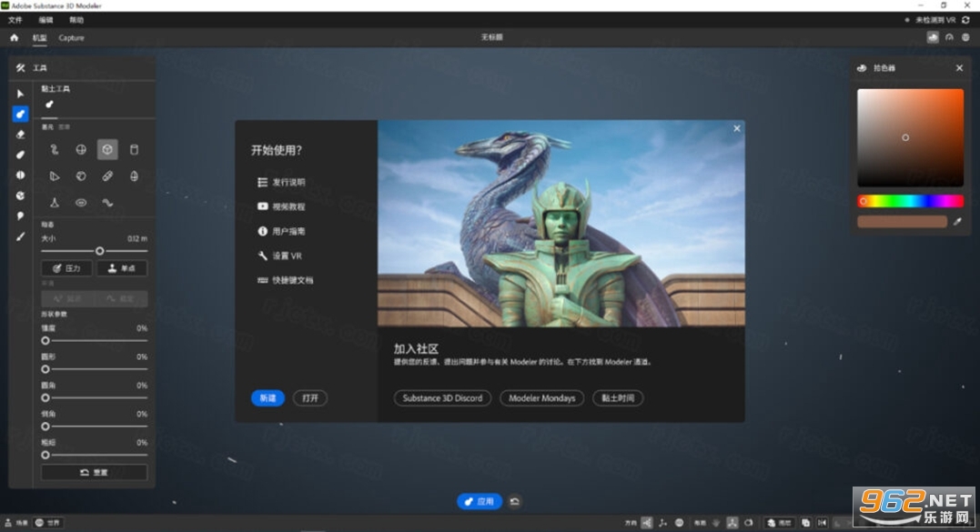
Task: Open the 编辑 menu
Action: (45, 20)
